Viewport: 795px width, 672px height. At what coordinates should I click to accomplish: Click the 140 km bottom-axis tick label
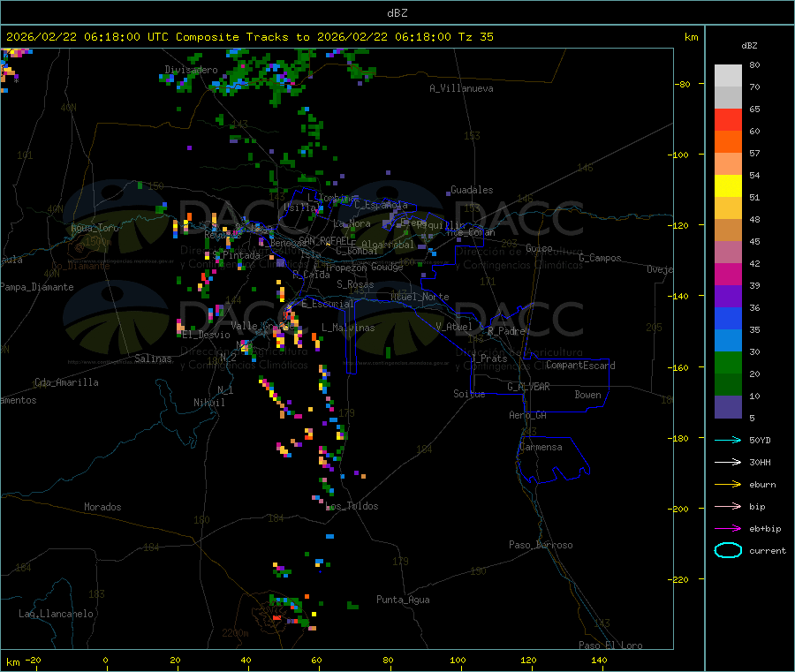[599, 660]
